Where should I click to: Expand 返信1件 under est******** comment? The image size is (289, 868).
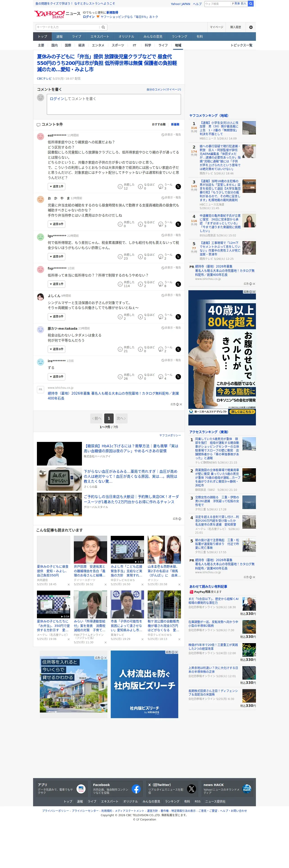pos(56,187)
